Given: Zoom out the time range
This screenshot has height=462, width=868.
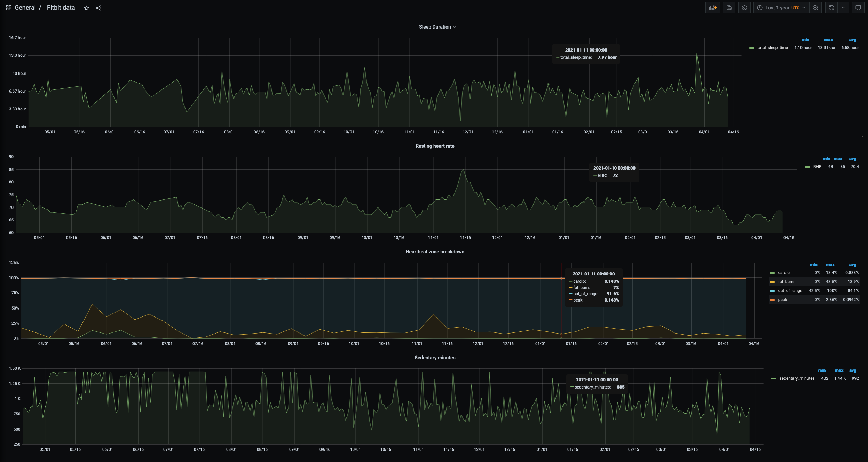Looking at the screenshot, I should click(815, 8).
